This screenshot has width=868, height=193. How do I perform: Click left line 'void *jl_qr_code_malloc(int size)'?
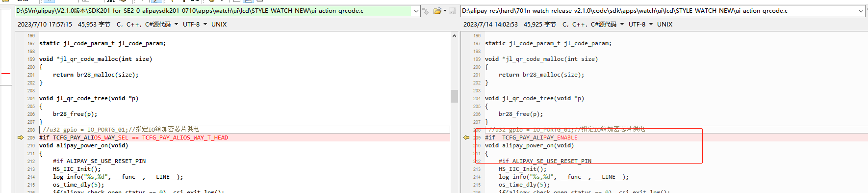pyautogui.click(x=96, y=59)
